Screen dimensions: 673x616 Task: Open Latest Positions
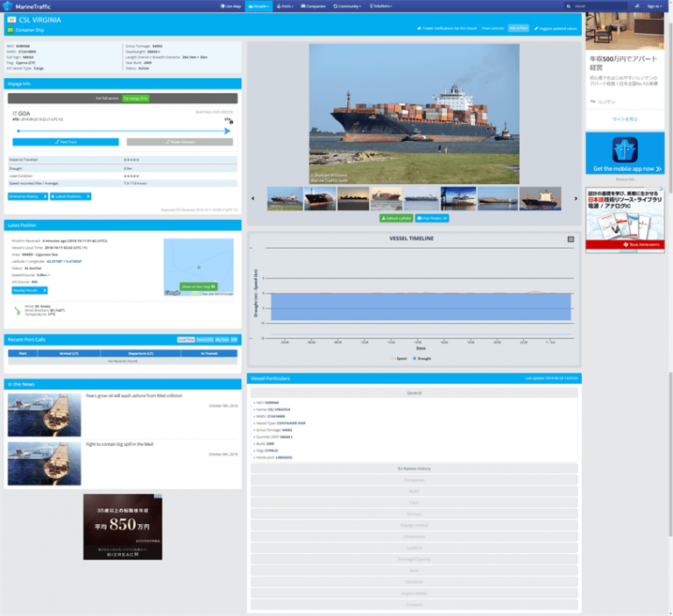tap(70, 196)
